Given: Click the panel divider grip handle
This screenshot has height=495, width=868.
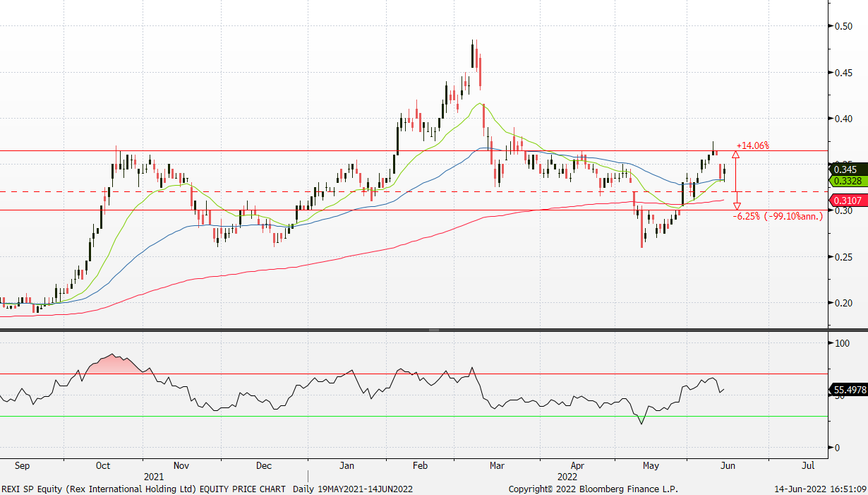Looking at the screenshot, I should [x=434, y=330].
